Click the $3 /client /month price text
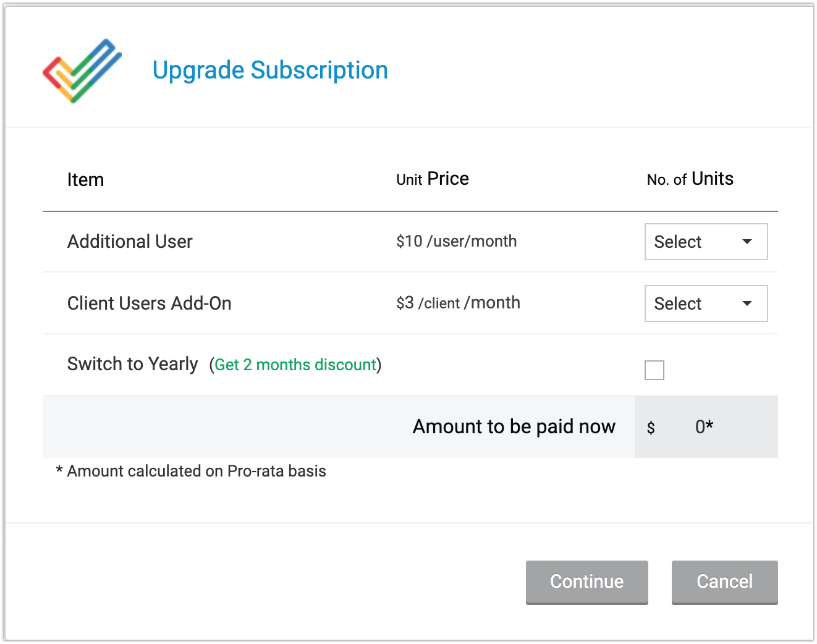Screen dimensions: 817x644 tap(458, 303)
